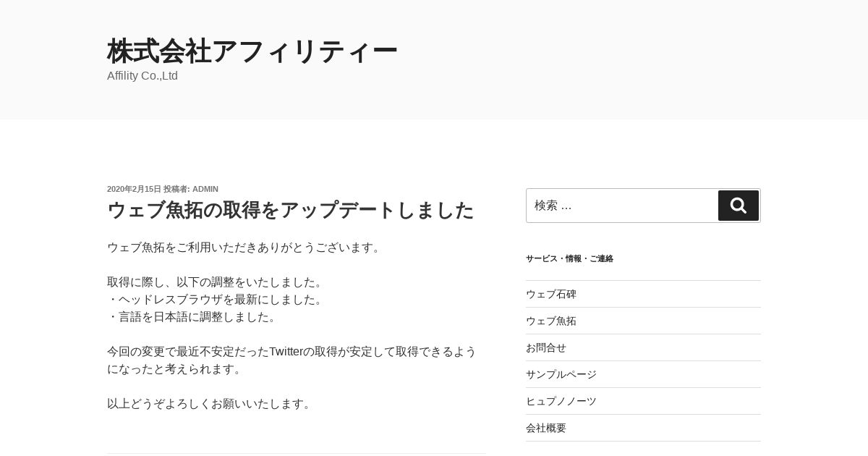
Task: Click the search magnifier button
Action: pos(738,206)
